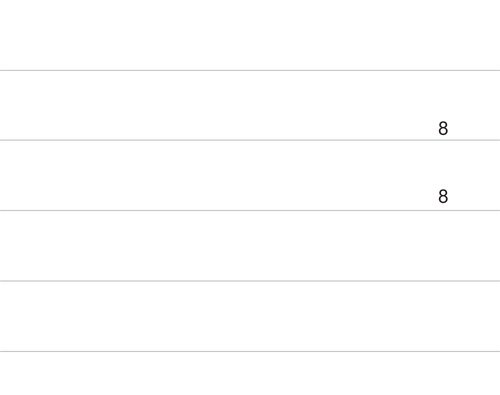Click the blank cell directly below the lower 8

(x=443, y=246)
